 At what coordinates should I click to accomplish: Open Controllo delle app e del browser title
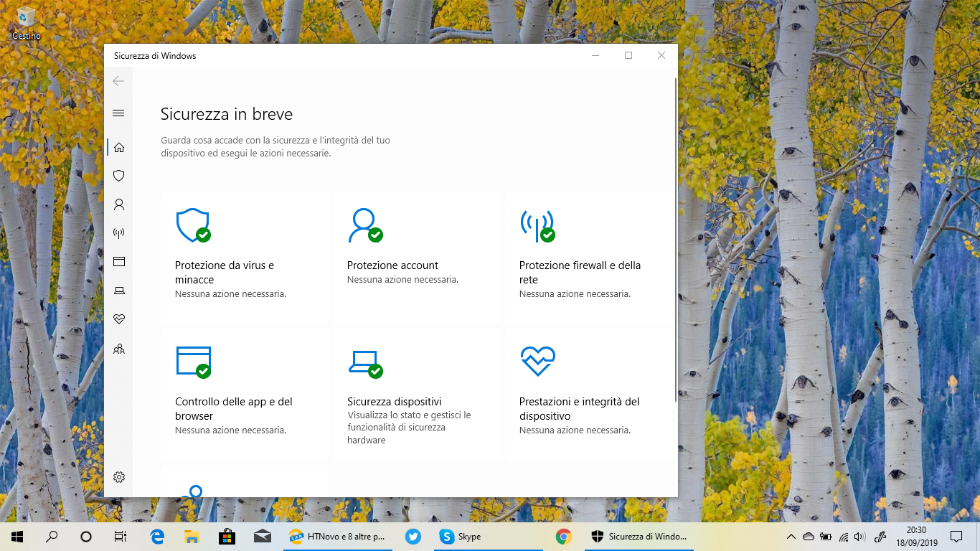click(x=234, y=409)
